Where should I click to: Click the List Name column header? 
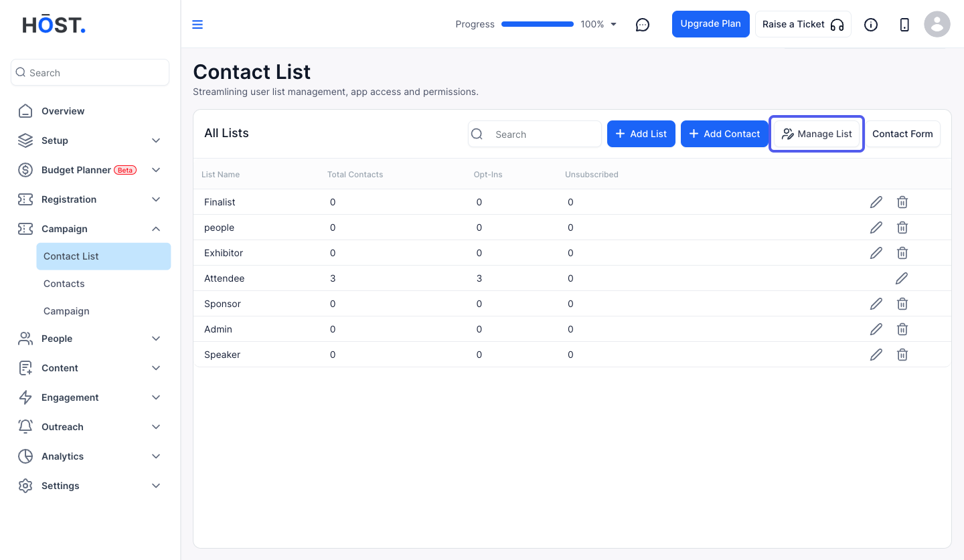(x=221, y=175)
